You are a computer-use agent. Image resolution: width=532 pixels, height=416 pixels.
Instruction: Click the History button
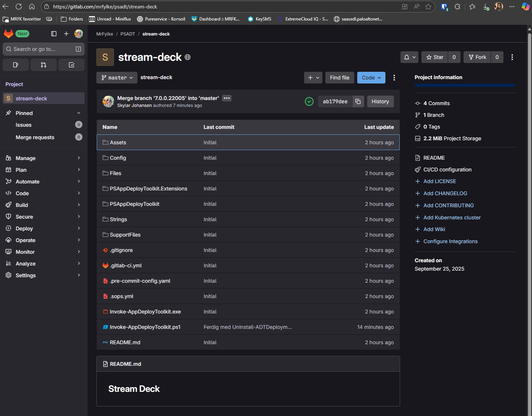pos(380,101)
